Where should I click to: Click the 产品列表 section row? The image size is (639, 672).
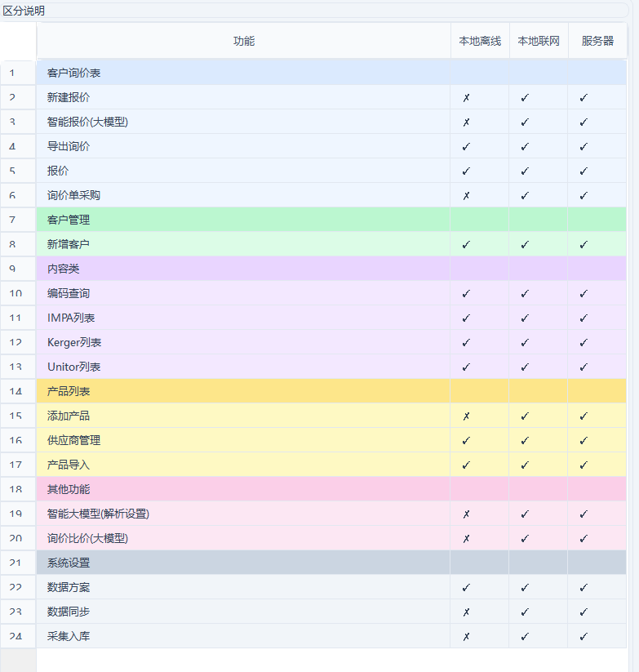(x=331, y=391)
